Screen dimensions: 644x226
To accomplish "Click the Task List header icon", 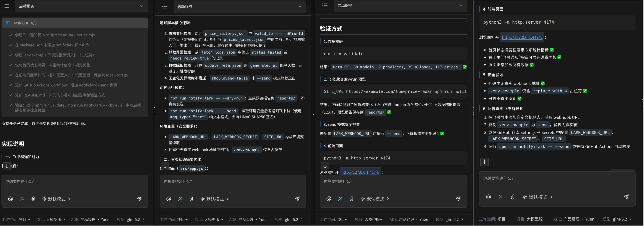I will click(x=8, y=23).
